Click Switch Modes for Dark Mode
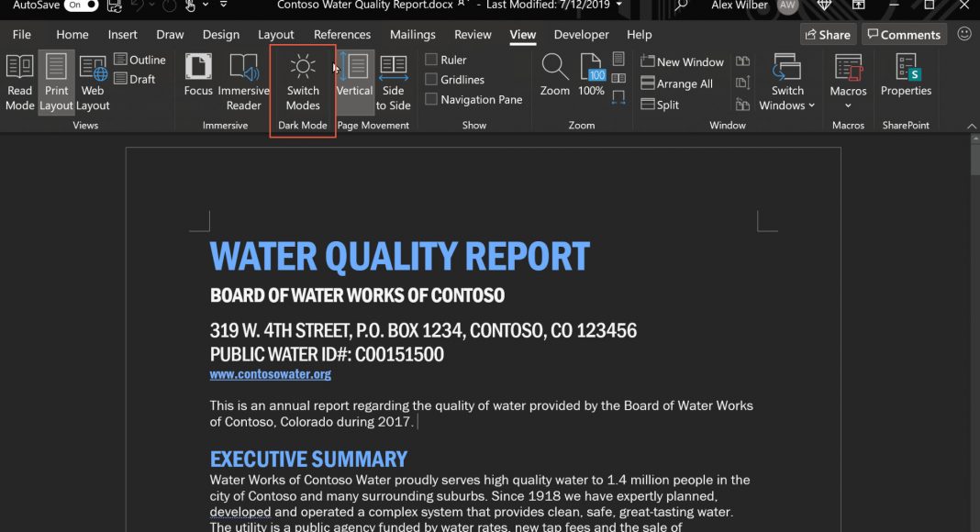 (303, 83)
